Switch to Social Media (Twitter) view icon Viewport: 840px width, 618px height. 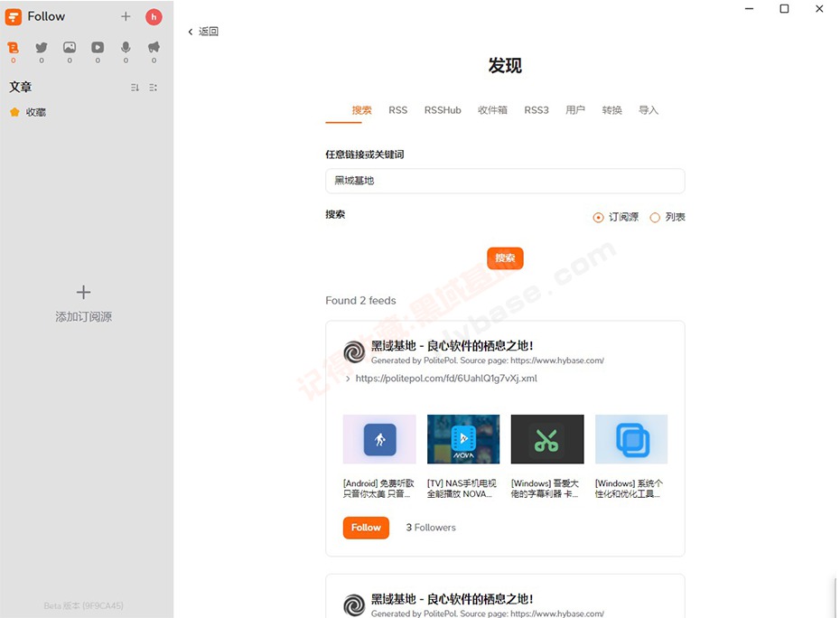tap(42, 48)
